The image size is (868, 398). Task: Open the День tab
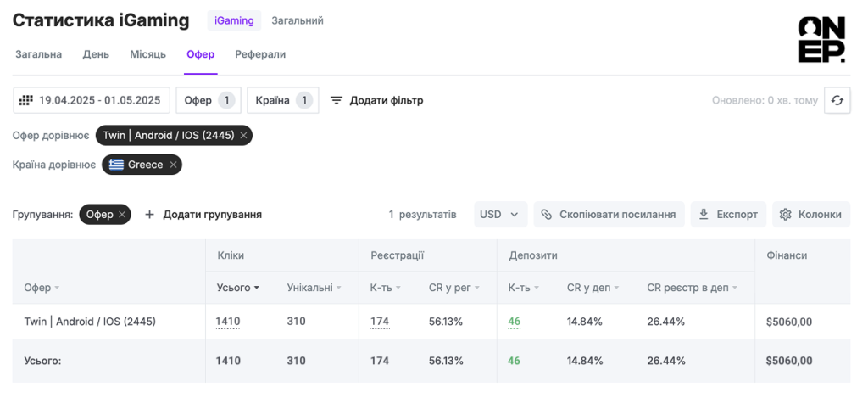97,54
